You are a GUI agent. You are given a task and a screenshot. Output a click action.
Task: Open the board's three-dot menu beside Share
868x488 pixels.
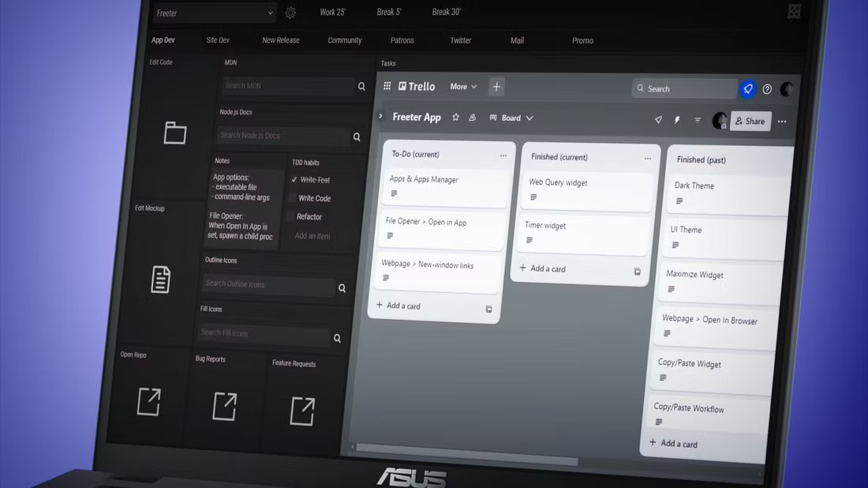pyautogui.click(x=782, y=122)
